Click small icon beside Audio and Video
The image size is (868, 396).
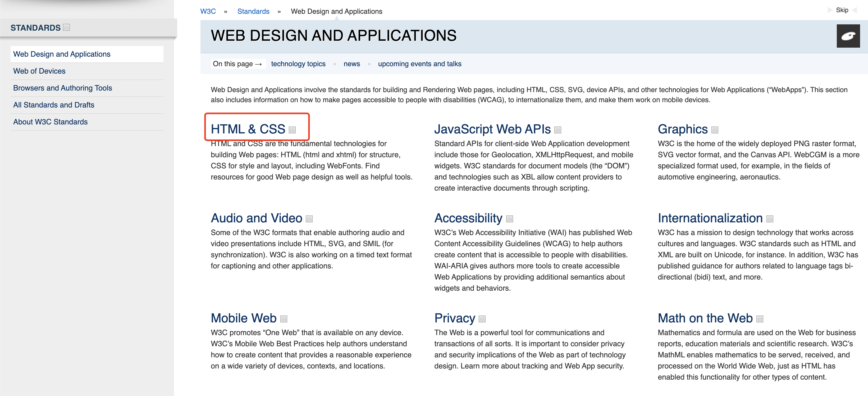pos(309,219)
